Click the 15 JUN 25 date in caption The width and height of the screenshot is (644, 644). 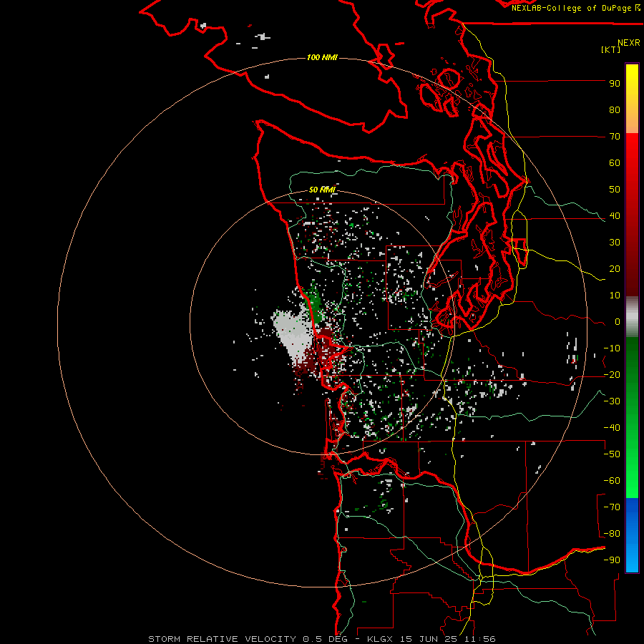tap(431, 639)
